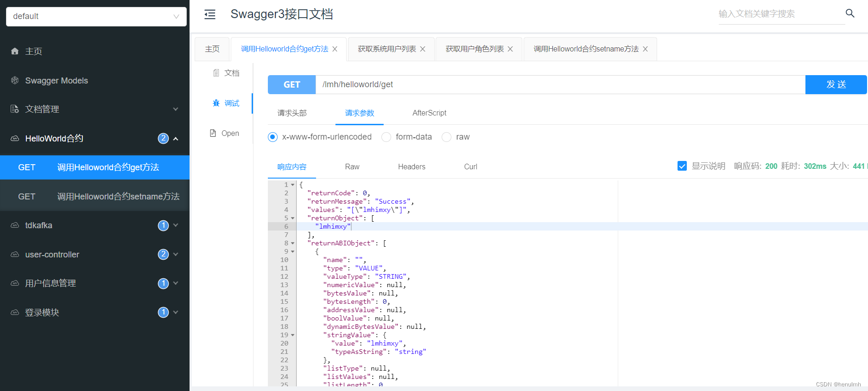
Task: Select x-www-form-urlencoded radio option
Action: point(272,137)
